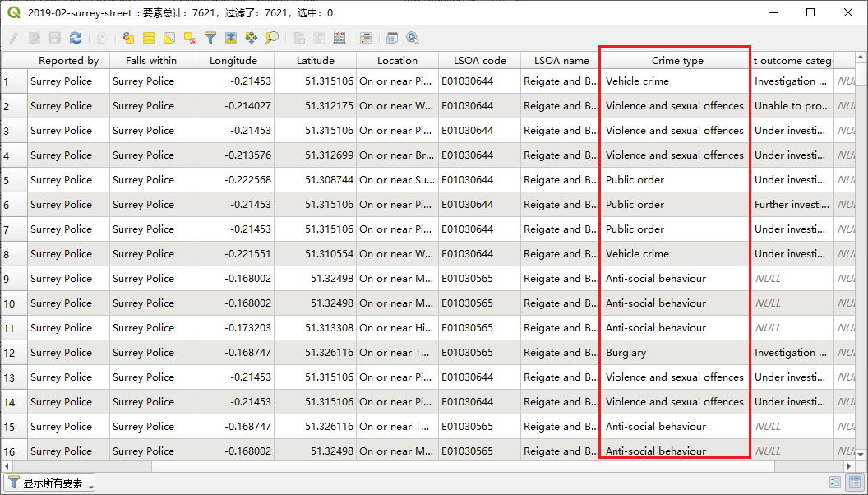Switch to table view
Viewport: 868px width, 495px height.
click(856, 483)
